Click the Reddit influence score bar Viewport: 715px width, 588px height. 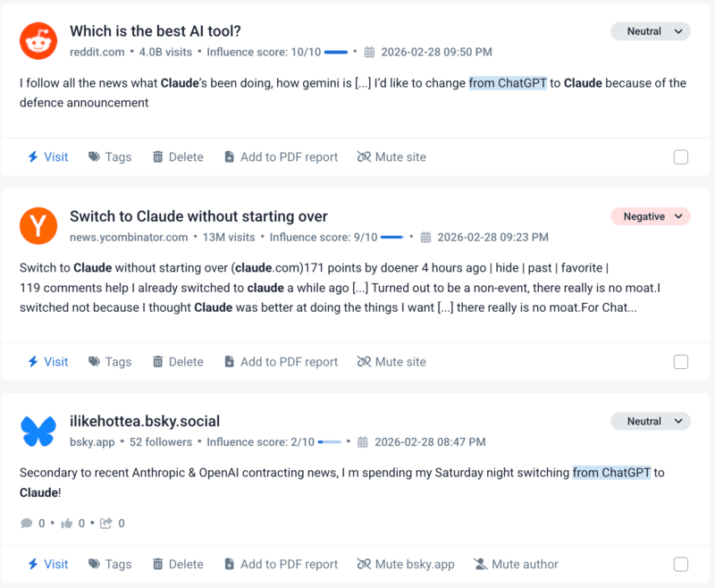(x=335, y=52)
